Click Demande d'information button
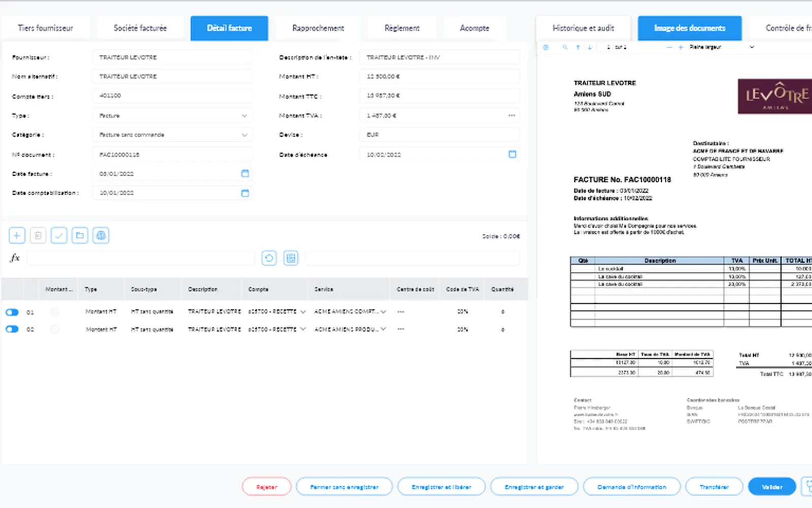Image resolution: width=812 pixels, height=508 pixels. [x=632, y=487]
